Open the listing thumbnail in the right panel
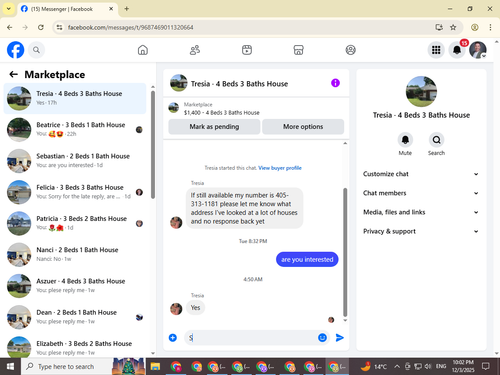 421,91
